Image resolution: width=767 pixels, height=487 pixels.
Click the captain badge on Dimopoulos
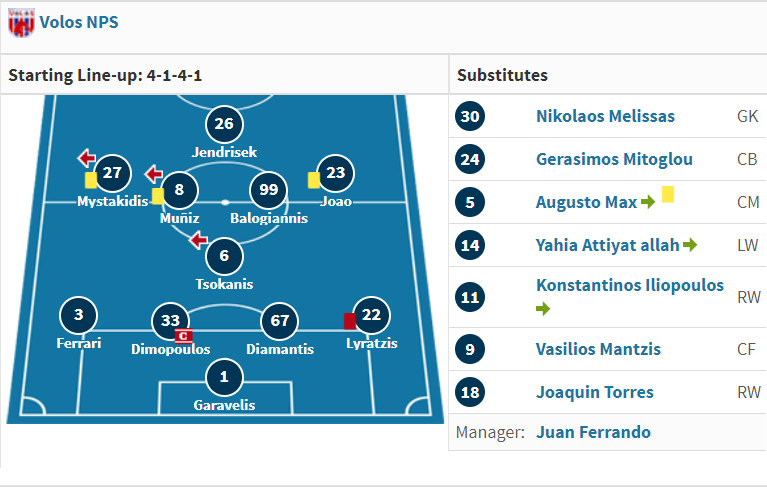[x=183, y=336]
